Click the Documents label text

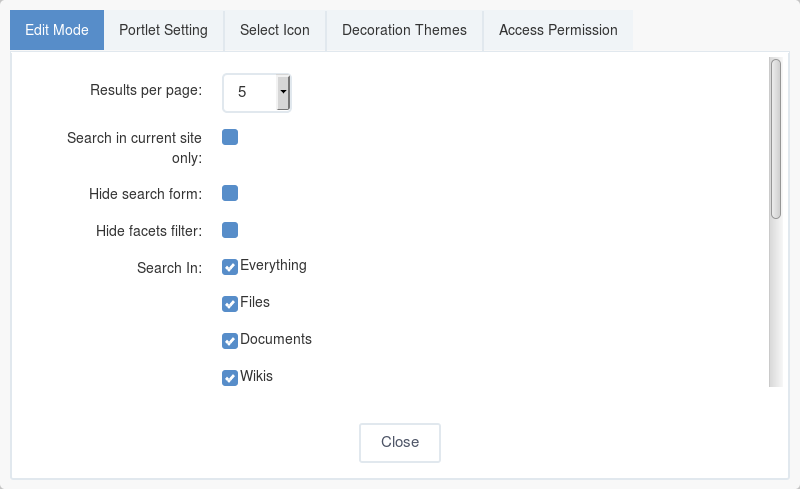click(x=276, y=339)
